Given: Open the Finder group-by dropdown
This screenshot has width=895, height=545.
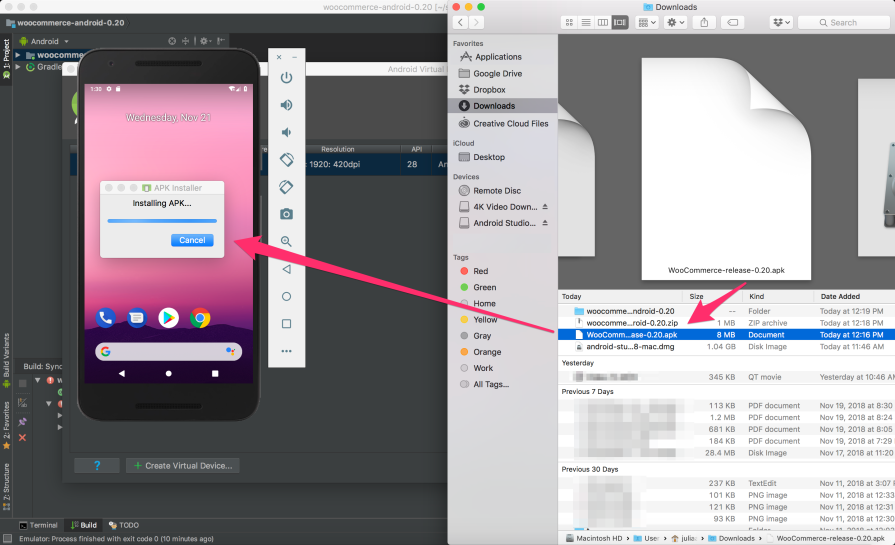Looking at the screenshot, I should [x=647, y=22].
